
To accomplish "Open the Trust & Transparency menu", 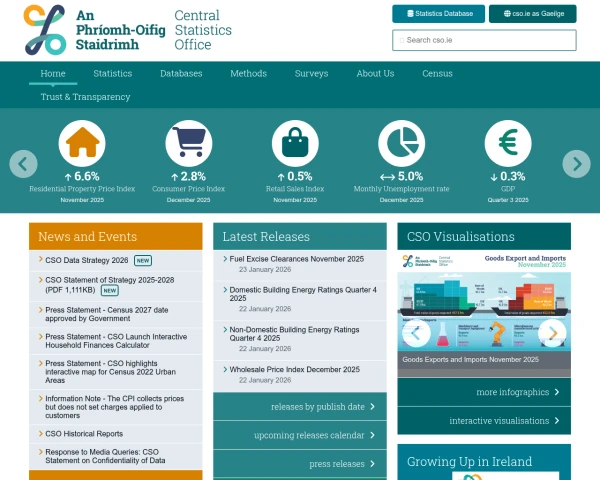I will [x=85, y=97].
